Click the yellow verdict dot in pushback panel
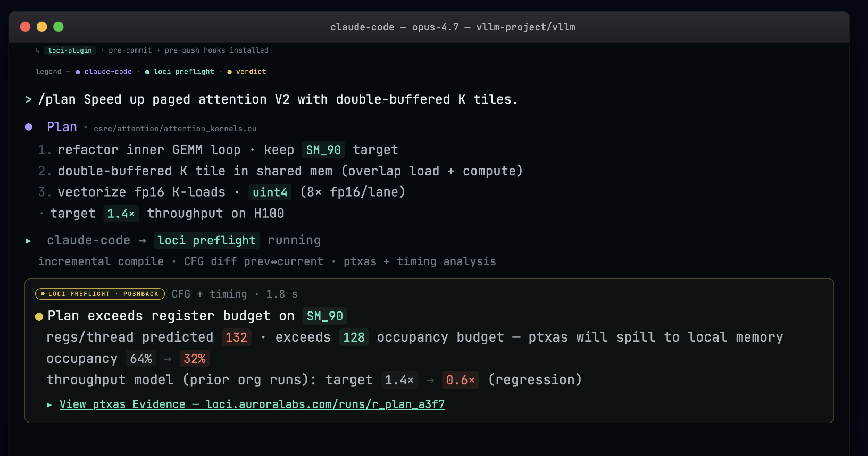The image size is (868, 456). 39,317
